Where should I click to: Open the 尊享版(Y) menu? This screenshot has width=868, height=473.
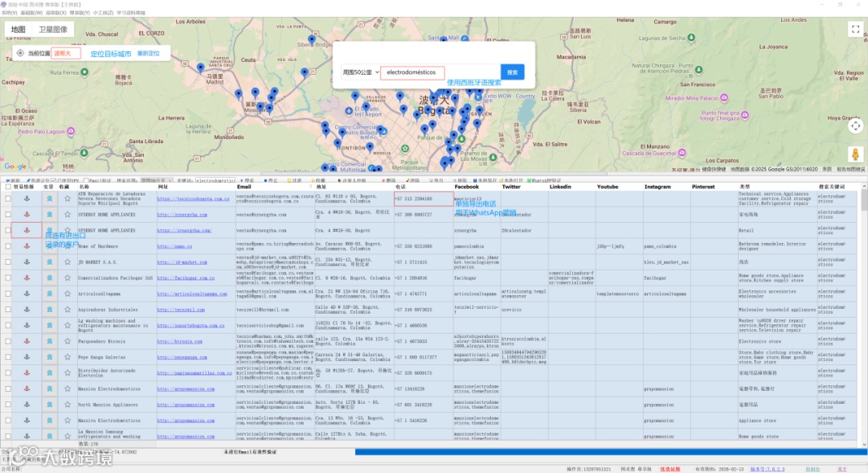click(80, 12)
